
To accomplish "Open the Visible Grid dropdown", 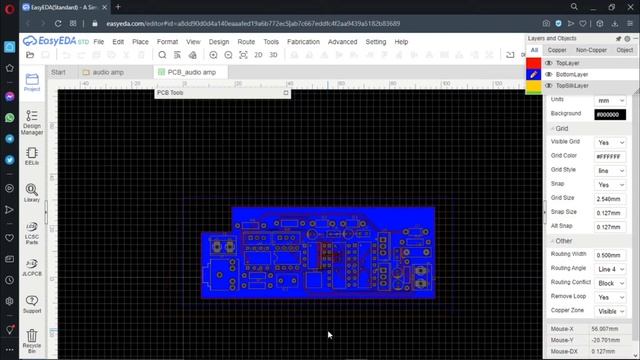I will click(610, 142).
